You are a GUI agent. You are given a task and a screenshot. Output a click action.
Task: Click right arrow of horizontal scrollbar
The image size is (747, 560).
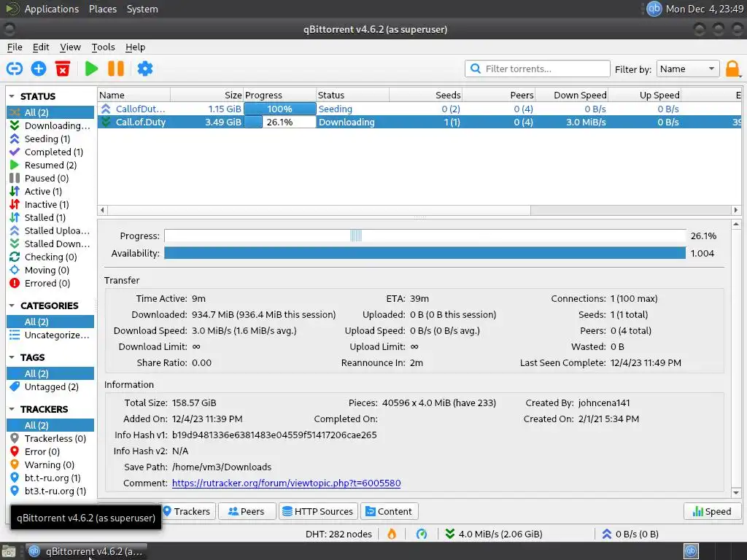point(736,210)
